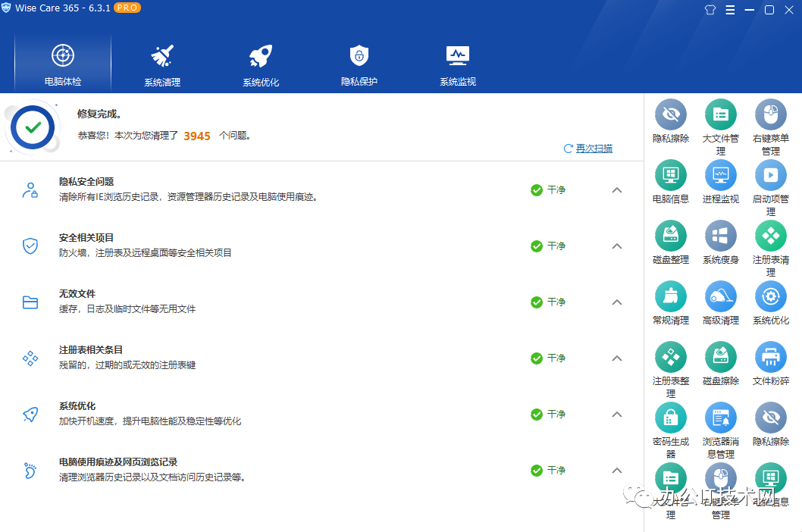Click the PRO badge in title bar
The width and height of the screenshot is (802, 532).
(x=127, y=8)
